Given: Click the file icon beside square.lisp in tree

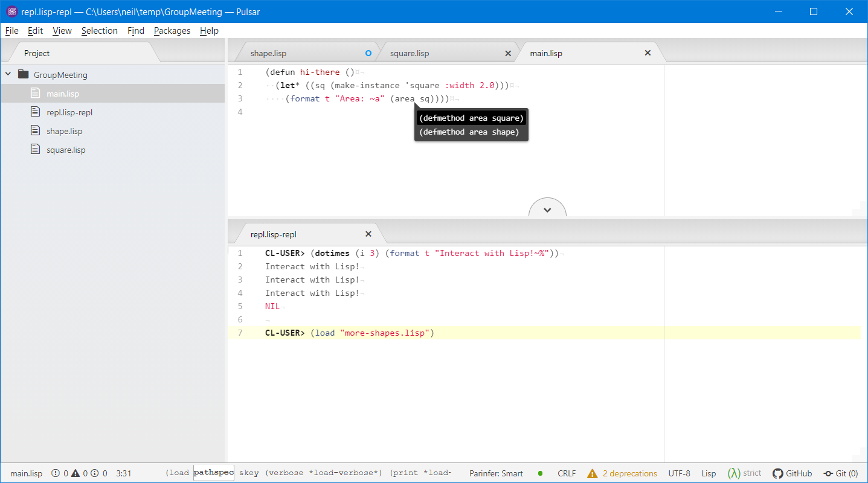Looking at the screenshot, I should pyautogui.click(x=35, y=150).
